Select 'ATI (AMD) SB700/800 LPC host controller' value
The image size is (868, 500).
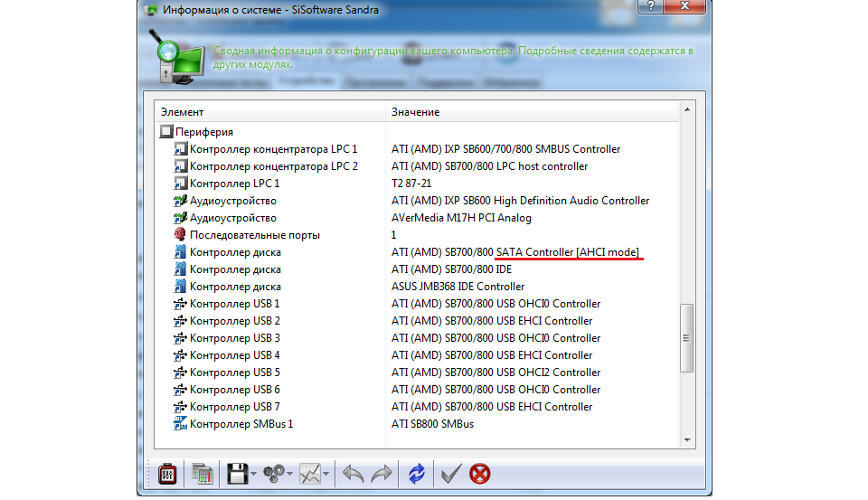tap(489, 166)
